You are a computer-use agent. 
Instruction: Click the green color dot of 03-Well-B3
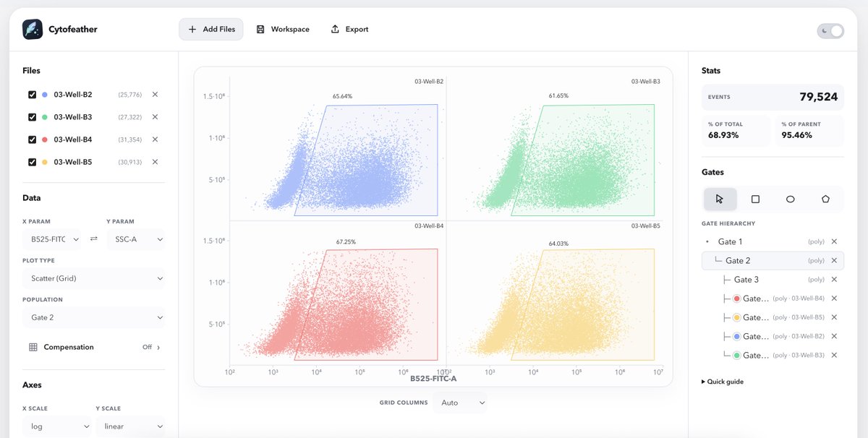click(45, 117)
